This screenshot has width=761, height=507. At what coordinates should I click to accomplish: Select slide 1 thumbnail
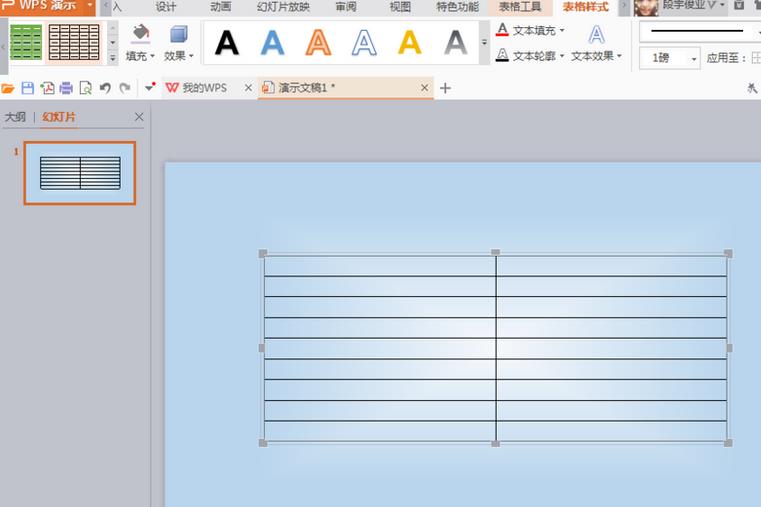point(80,173)
